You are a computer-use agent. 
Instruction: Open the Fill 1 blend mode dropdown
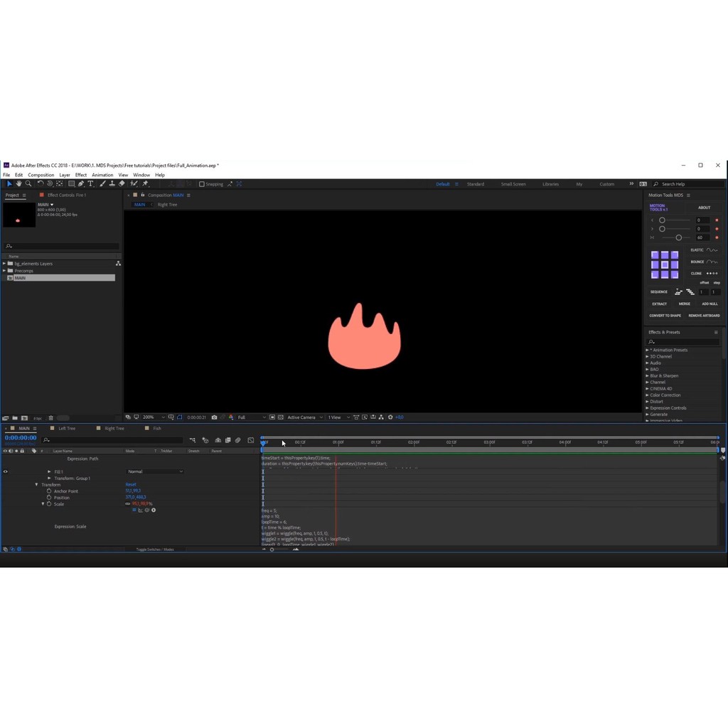click(x=155, y=471)
